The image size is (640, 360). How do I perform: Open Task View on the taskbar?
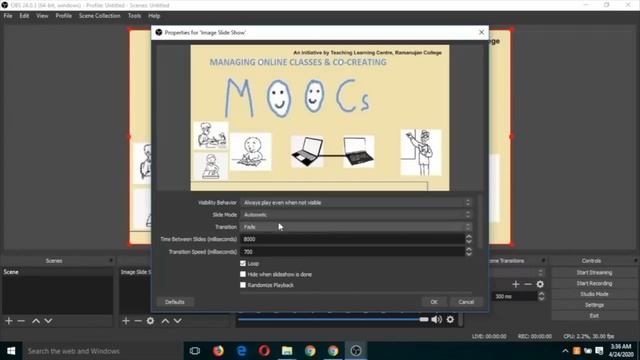tap(195, 351)
